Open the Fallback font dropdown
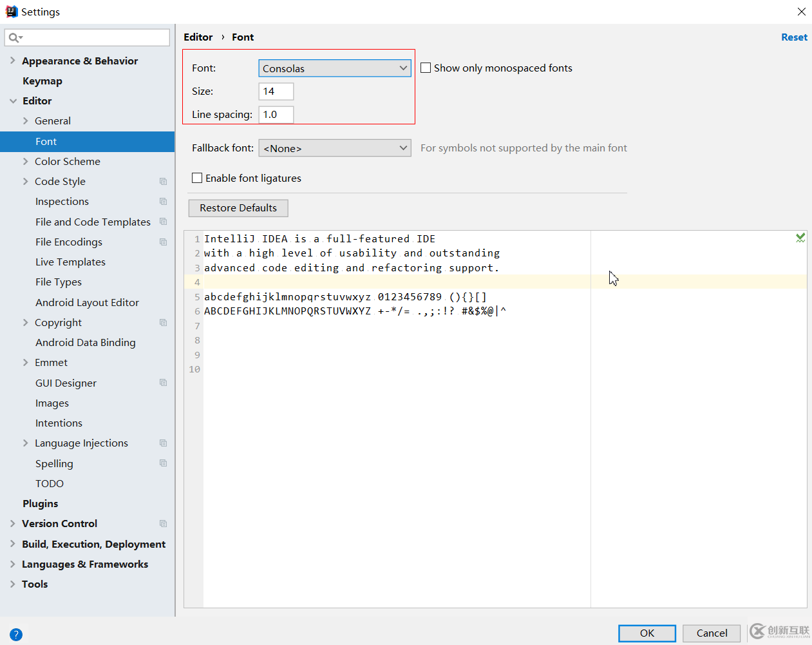This screenshot has width=812, height=645. (x=334, y=148)
